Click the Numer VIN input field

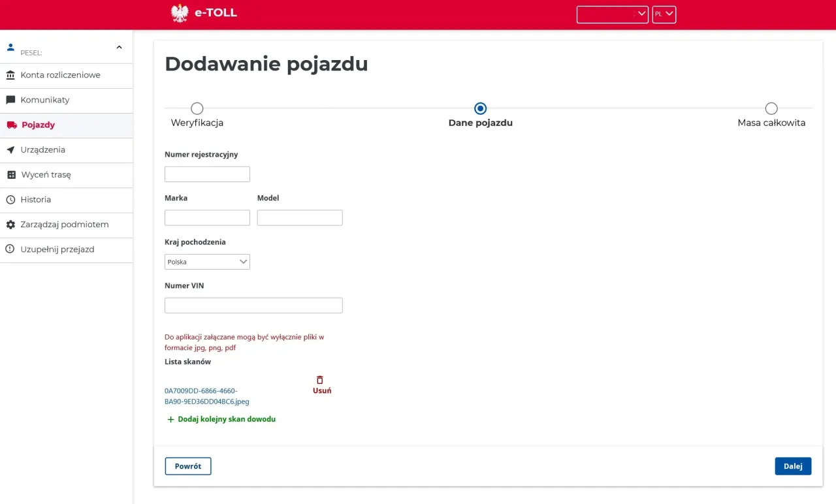253,305
